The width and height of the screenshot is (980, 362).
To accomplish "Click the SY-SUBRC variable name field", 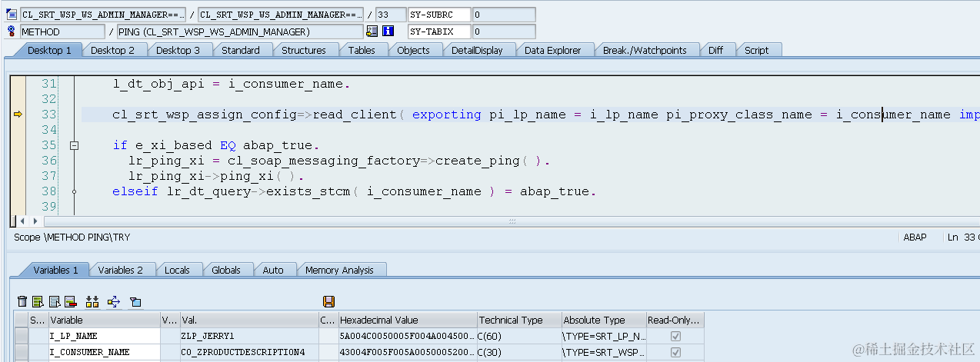I will click(x=439, y=15).
